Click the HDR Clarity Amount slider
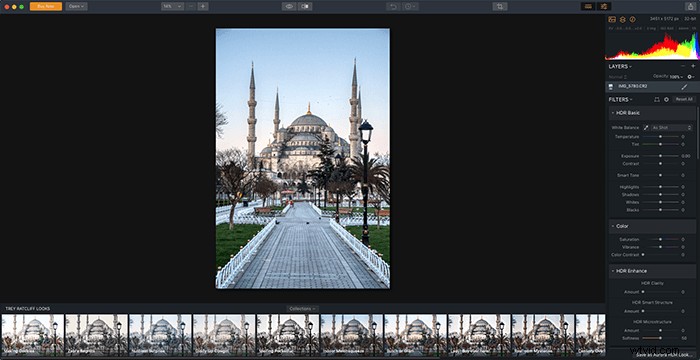The height and width of the screenshot is (360, 700). (661, 292)
